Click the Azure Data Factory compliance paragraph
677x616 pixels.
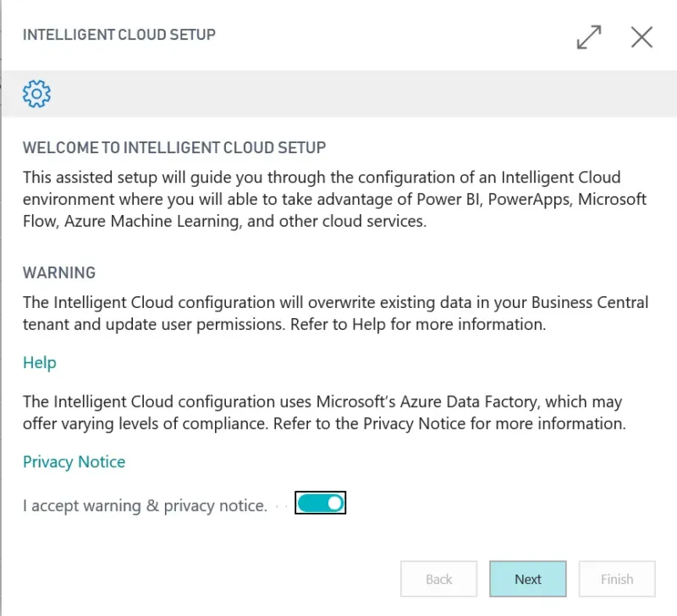coord(324,412)
